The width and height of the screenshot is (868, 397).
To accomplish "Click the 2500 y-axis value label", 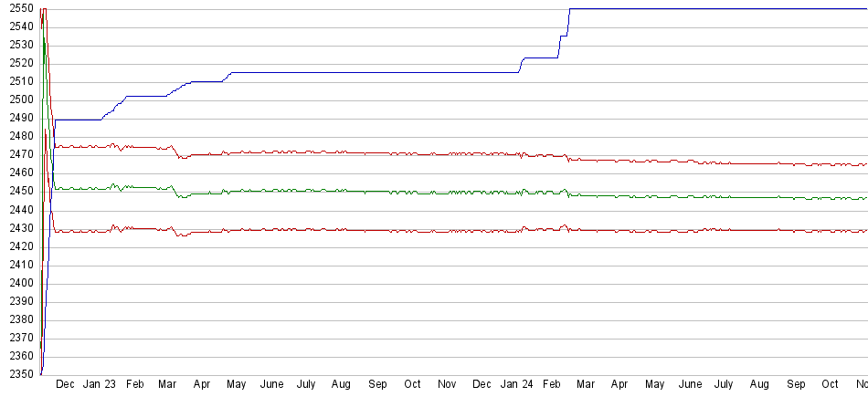I will (x=18, y=99).
